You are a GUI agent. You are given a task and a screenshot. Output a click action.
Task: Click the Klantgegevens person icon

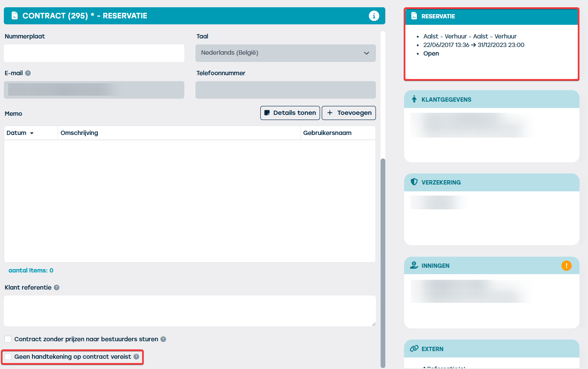(413, 100)
